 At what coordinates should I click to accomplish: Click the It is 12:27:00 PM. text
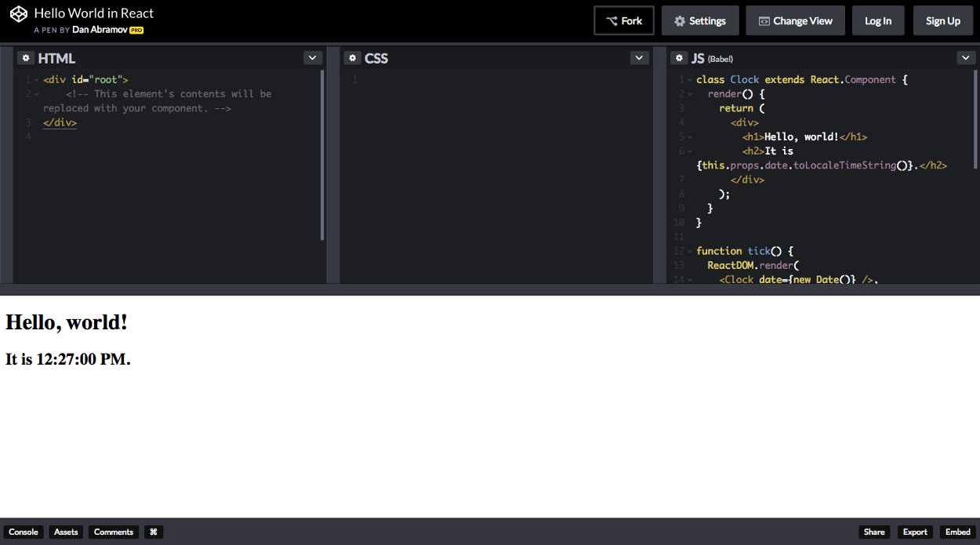coord(68,359)
